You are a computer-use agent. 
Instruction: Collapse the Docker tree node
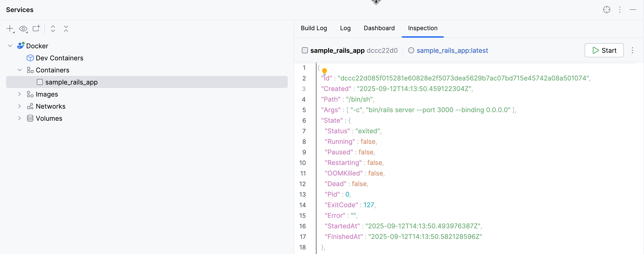coord(10,46)
